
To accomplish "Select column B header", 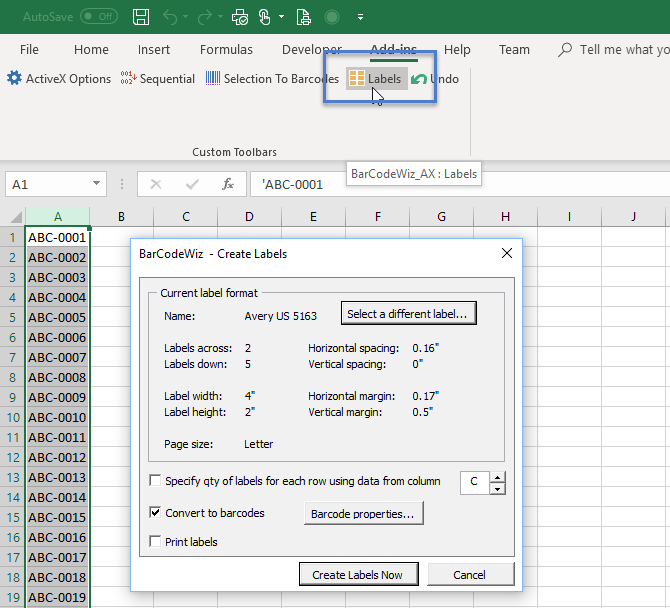I will pyautogui.click(x=121, y=217).
